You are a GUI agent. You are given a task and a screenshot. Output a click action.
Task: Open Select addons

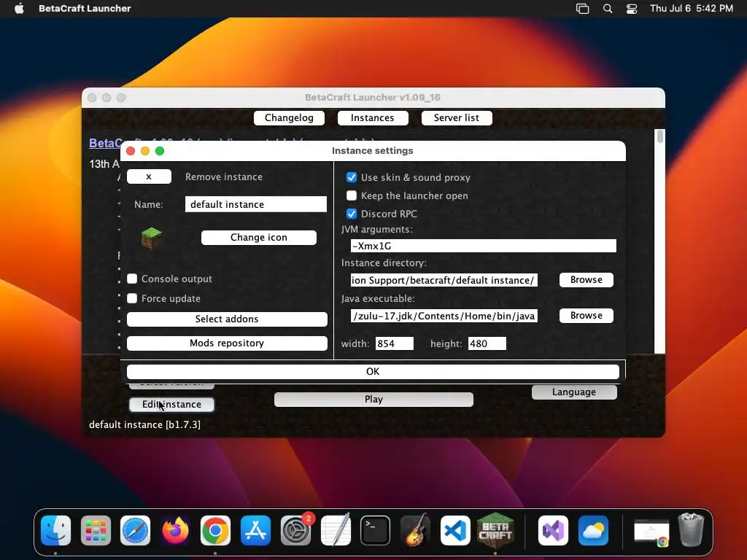227,319
